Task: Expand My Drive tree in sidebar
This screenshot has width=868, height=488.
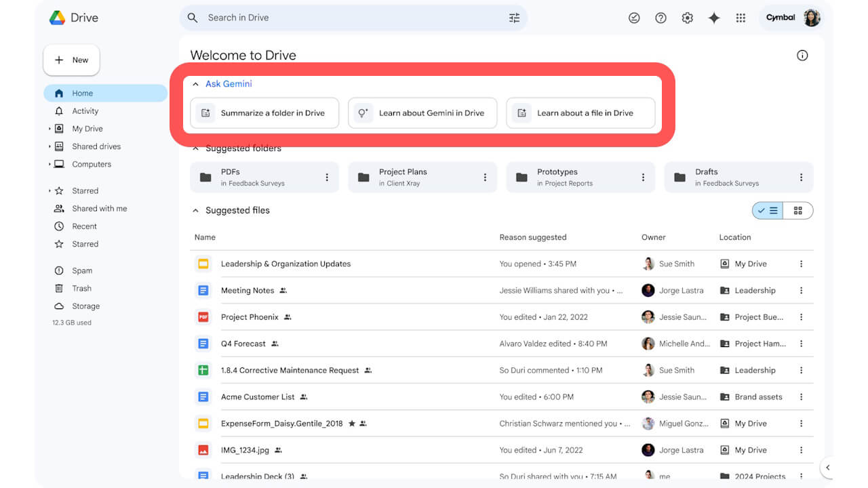Action: point(50,129)
